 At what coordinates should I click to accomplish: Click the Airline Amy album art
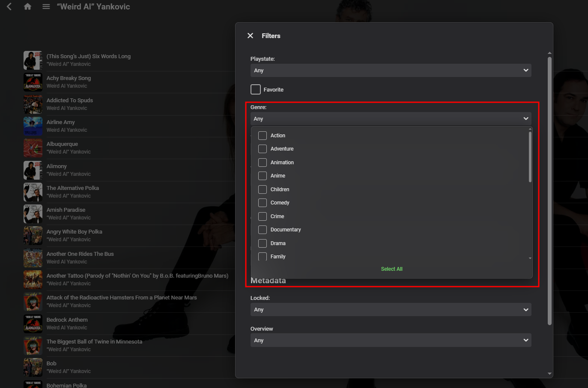click(x=33, y=126)
